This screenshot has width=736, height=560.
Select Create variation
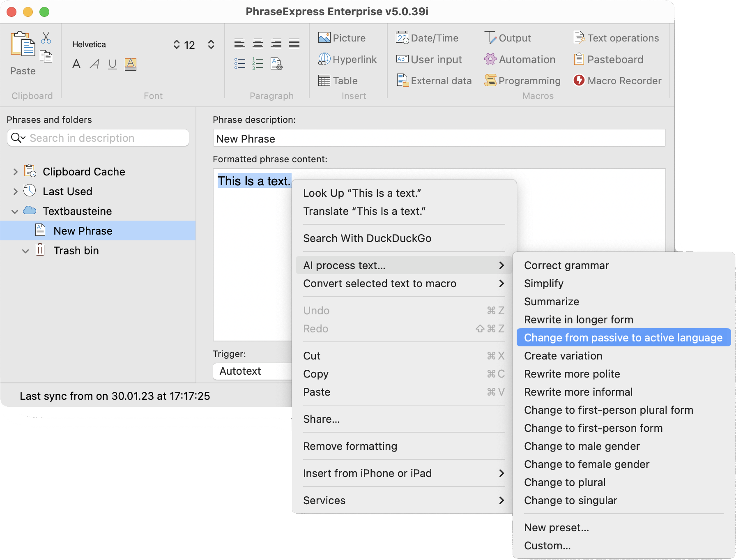tap(624, 356)
